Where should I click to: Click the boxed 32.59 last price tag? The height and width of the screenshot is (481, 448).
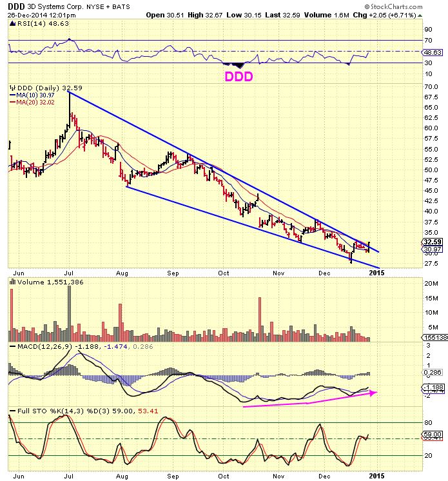pos(433,242)
